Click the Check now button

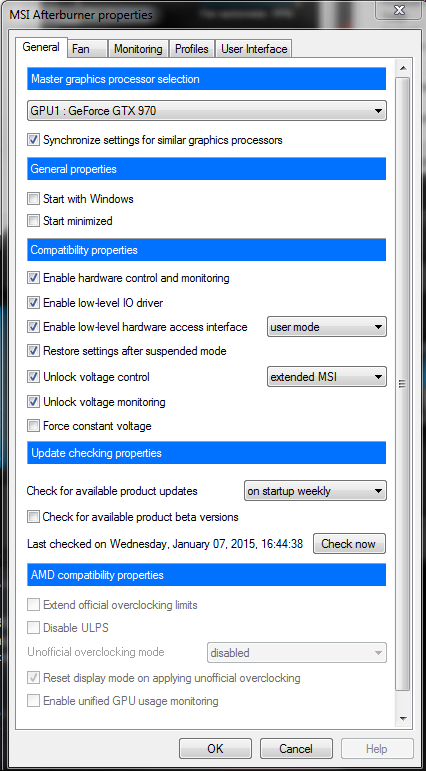349,544
